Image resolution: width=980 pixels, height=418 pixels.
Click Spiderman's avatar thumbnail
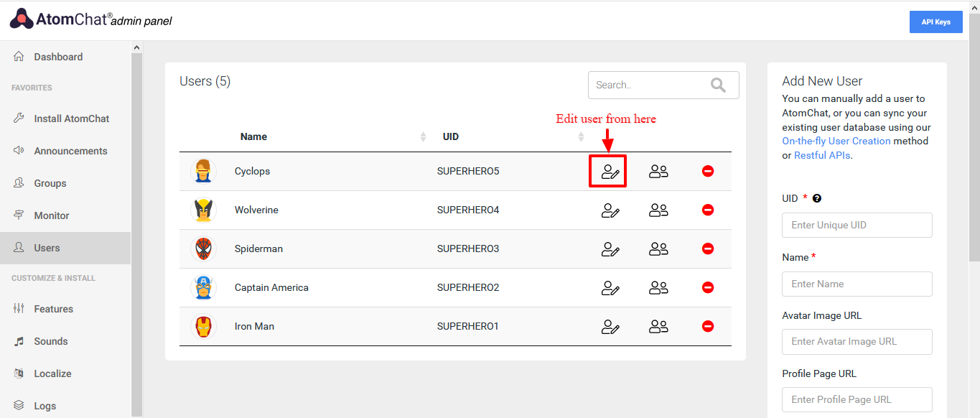pyautogui.click(x=203, y=249)
